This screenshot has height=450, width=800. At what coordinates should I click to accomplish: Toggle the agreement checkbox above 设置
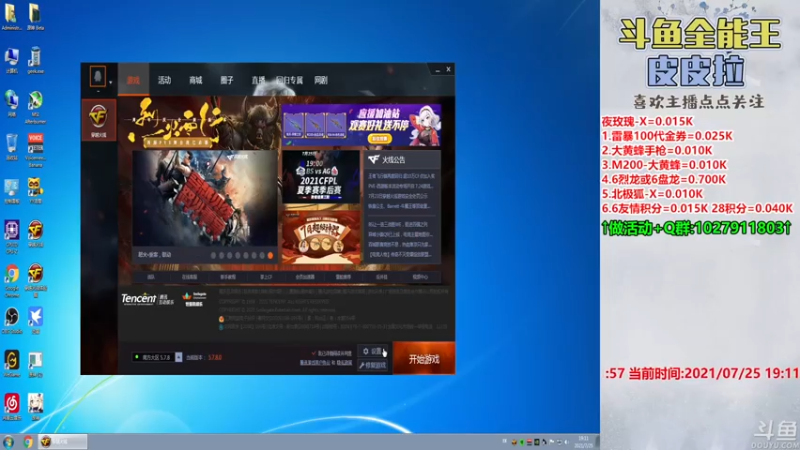(x=314, y=353)
